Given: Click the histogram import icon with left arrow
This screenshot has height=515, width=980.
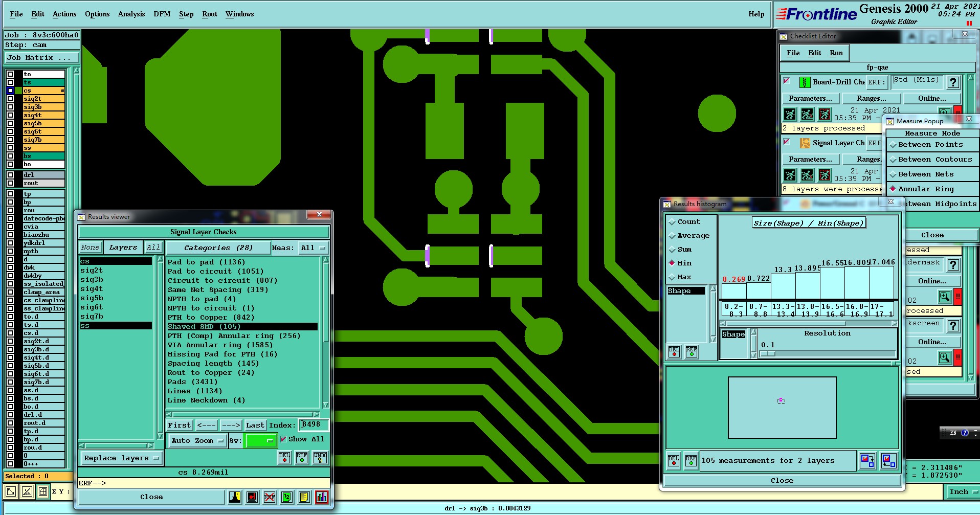Looking at the screenshot, I should click(x=889, y=461).
